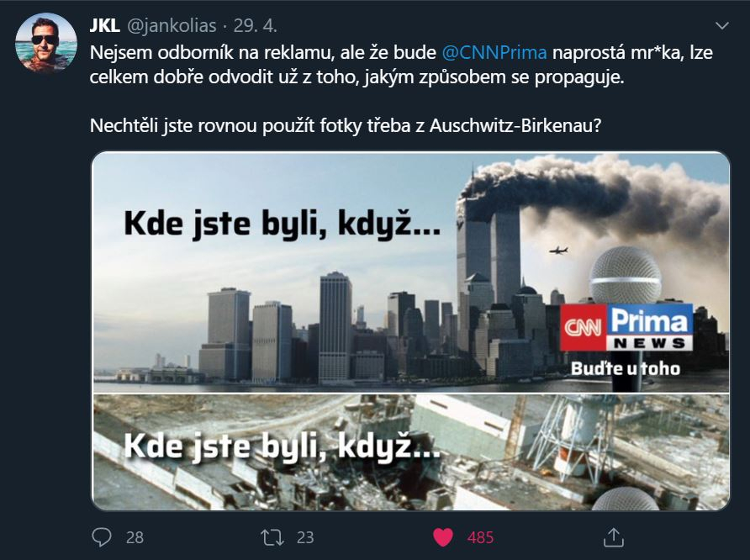
Task: Open tweet date 29. 4.
Action: coord(255,26)
